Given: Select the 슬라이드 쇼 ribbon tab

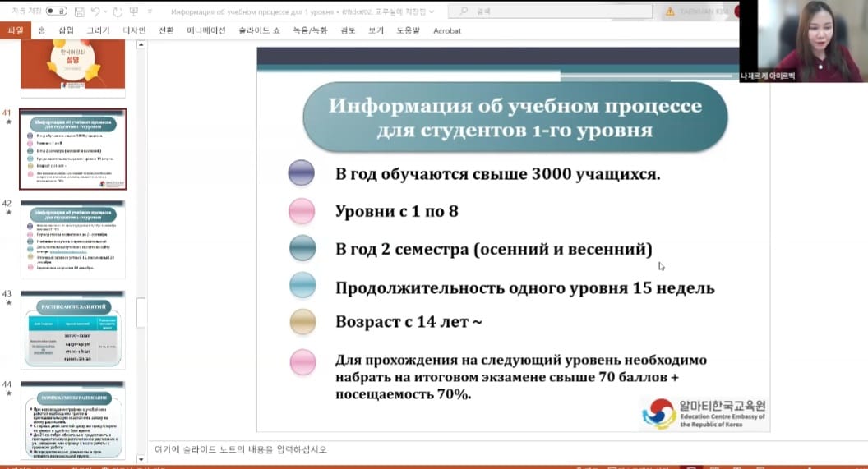Looking at the screenshot, I should 257,30.
